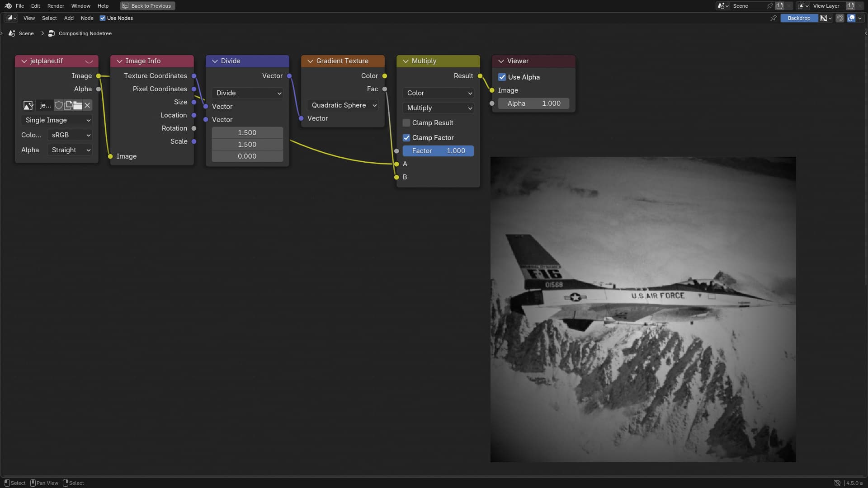Image resolution: width=868 pixels, height=488 pixels.
Task: Collapse the Gradient Texture node
Action: 310,61
